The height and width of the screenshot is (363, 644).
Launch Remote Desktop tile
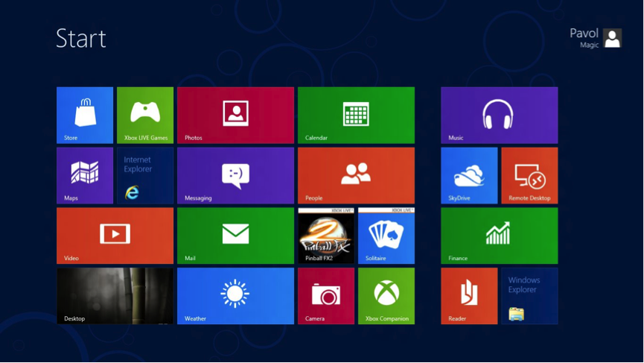pos(529,175)
